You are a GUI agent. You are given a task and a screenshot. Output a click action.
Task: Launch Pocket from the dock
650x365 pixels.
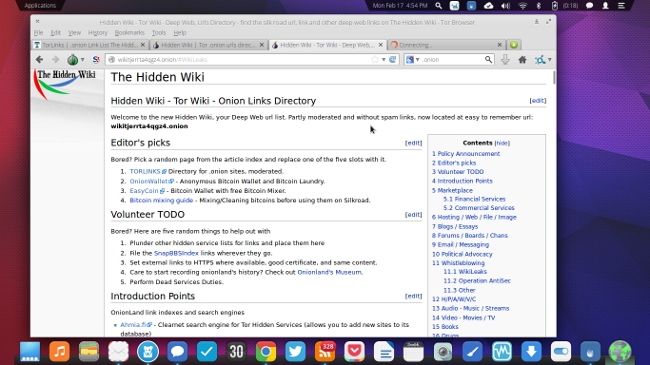pyautogui.click(x=354, y=352)
